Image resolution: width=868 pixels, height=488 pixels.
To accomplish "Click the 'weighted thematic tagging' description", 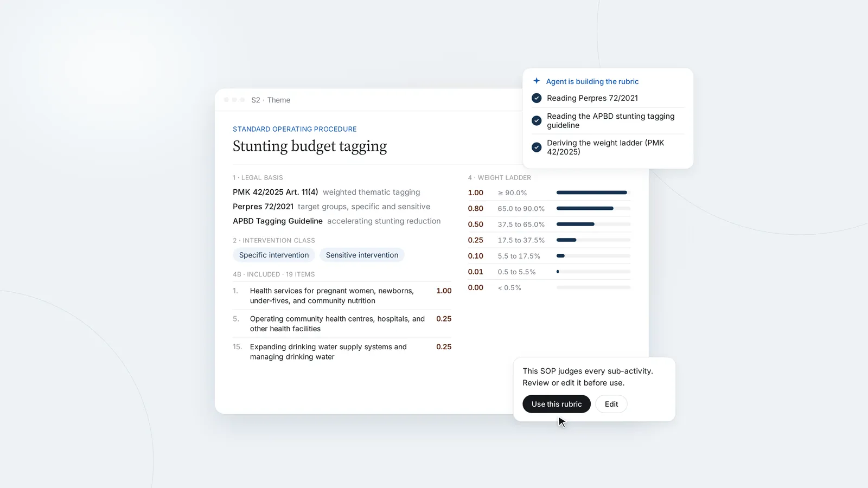I will tap(372, 192).
